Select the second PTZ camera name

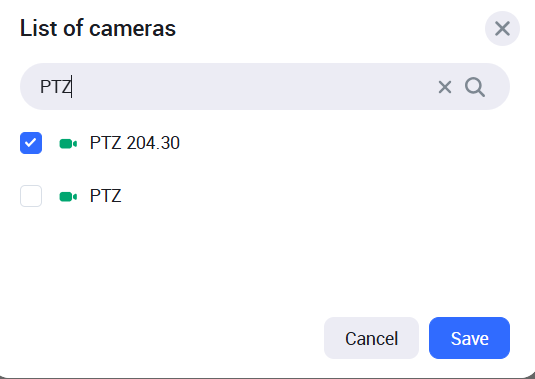coord(105,196)
